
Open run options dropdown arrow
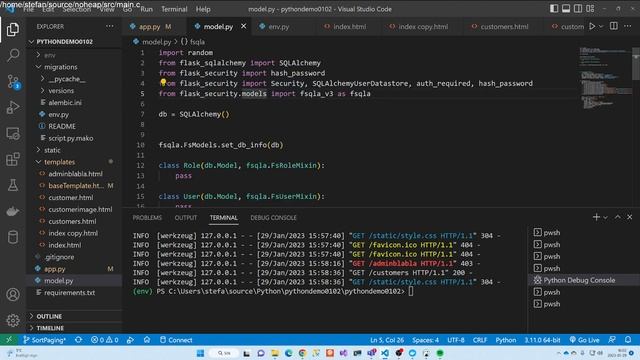(x=601, y=27)
